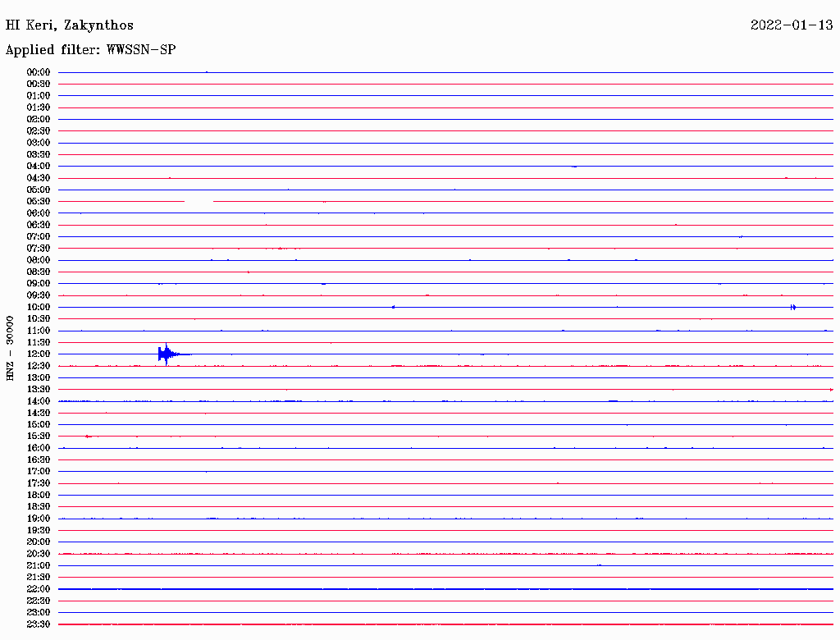Click the 20:00 time label

(x=39, y=542)
